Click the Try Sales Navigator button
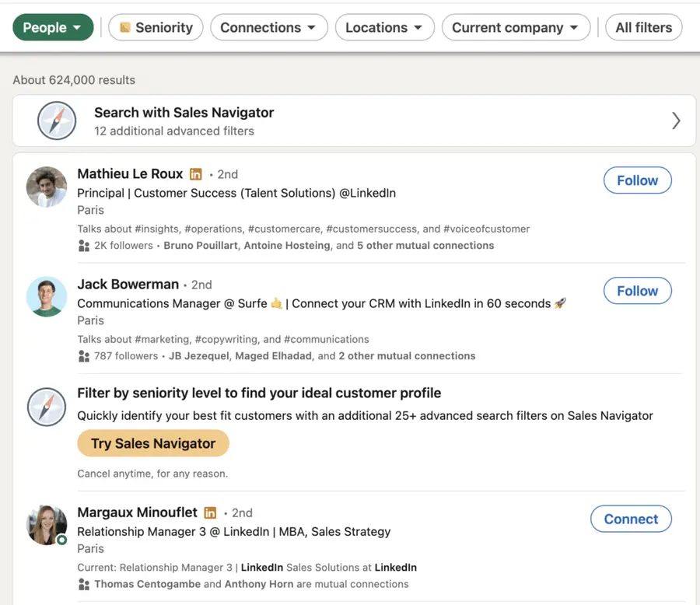Screen dimensions: 700x605 152,443
